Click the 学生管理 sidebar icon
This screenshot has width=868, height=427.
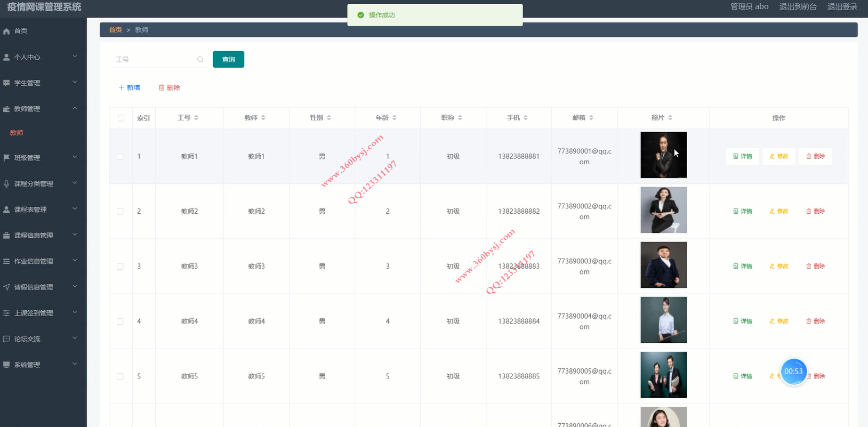[6, 83]
